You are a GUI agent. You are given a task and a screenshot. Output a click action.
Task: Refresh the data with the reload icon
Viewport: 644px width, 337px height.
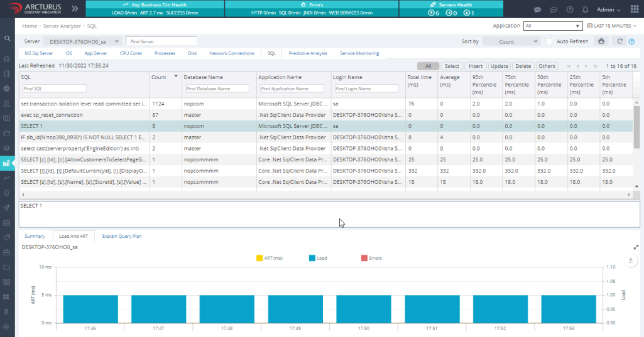[x=619, y=41]
